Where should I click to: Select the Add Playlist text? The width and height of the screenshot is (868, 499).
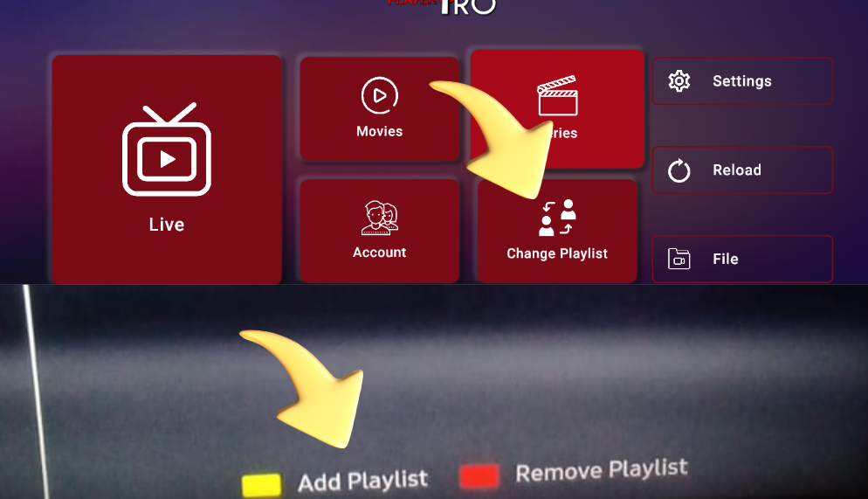[362, 481]
